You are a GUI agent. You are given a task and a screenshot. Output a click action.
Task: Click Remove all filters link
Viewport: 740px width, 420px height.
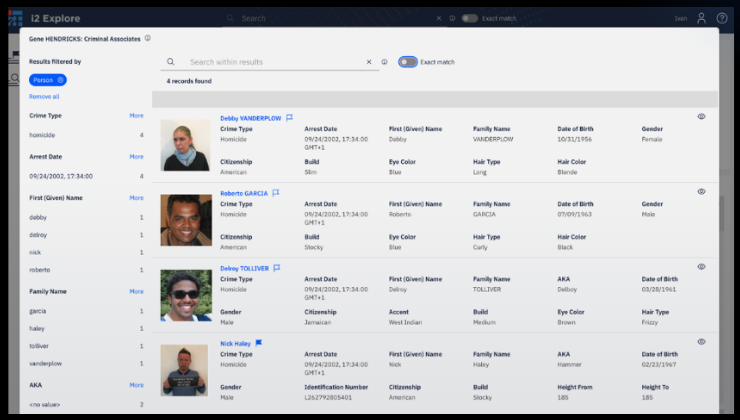click(x=44, y=97)
